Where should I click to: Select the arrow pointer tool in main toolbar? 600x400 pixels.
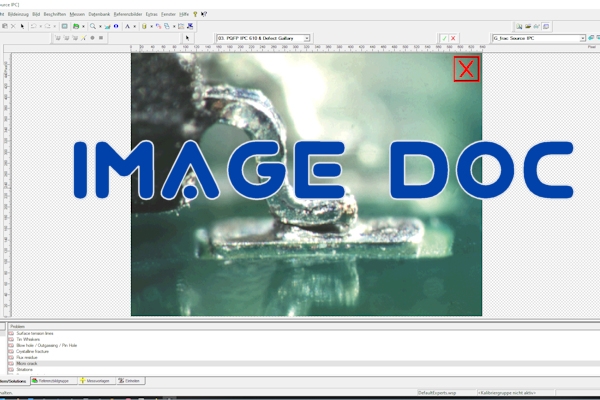(x=22, y=26)
